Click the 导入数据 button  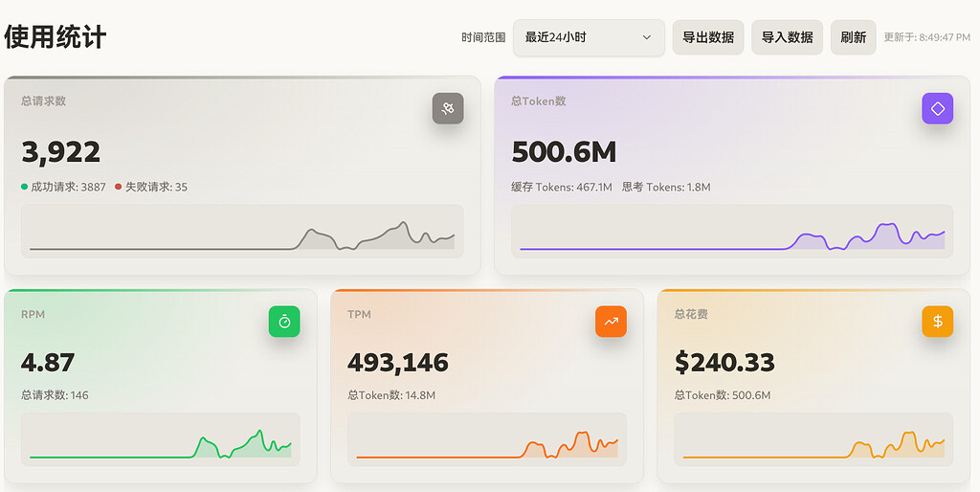(x=787, y=37)
